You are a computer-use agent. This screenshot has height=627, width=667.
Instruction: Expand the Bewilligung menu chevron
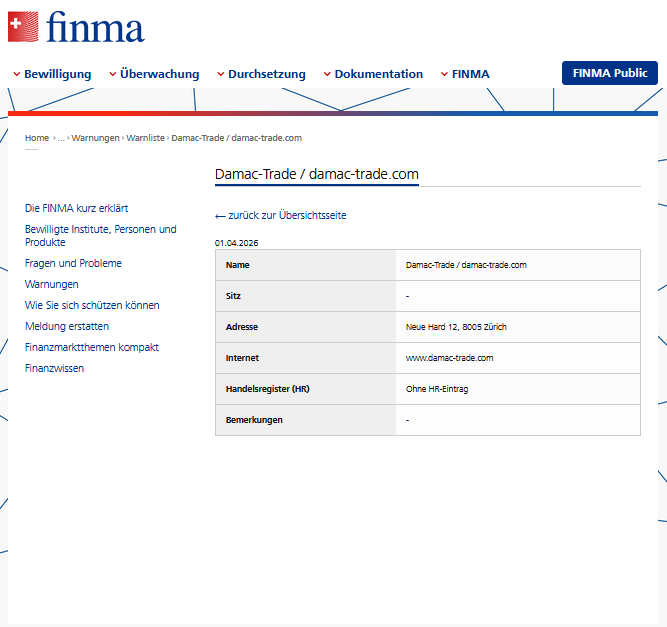(17, 74)
